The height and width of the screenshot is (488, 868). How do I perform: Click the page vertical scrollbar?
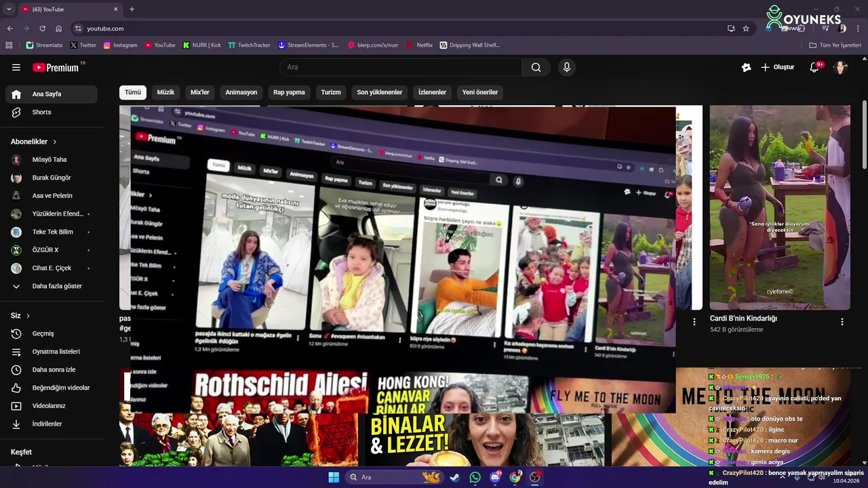(864, 136)
